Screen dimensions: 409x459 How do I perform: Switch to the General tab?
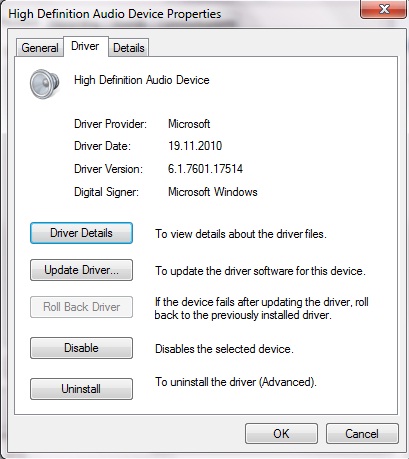point(40,48)
